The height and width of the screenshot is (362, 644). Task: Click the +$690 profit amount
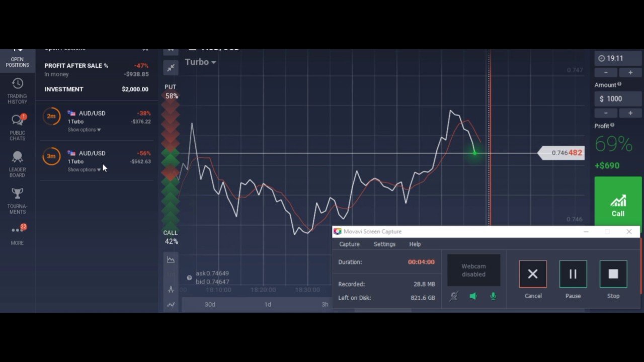click(x=607, y=165)
